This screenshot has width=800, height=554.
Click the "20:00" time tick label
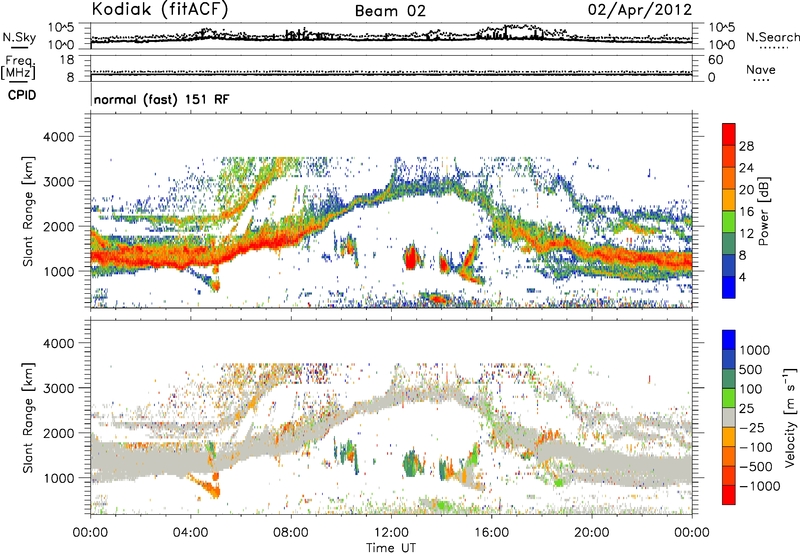tap(591, 533)
